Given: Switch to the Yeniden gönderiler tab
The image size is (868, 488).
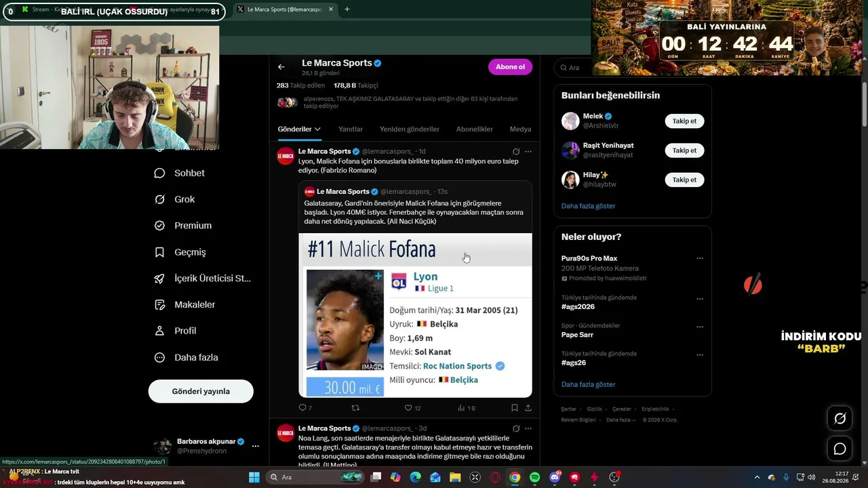Looking at the screenshot, I should (410, 129).
